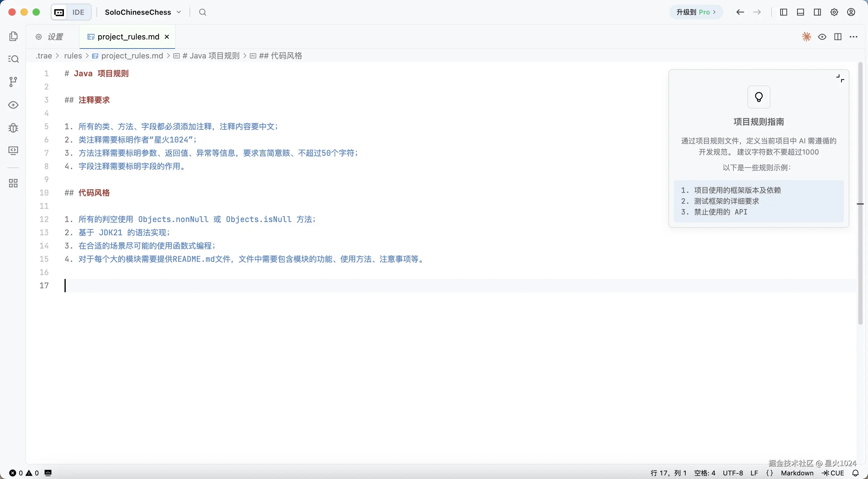Collapse the project rules guide card
The width and height of the screenshot is (868, 479).
[x=840, y=79]
